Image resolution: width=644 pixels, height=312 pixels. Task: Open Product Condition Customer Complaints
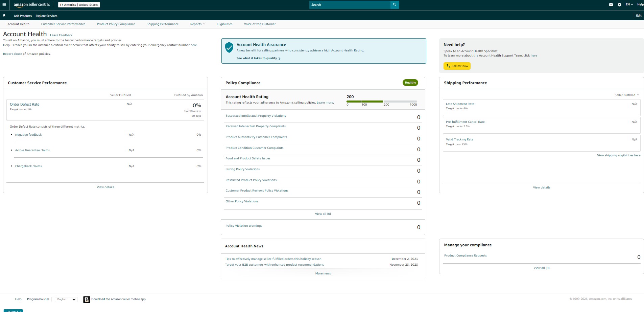point(255,148)
